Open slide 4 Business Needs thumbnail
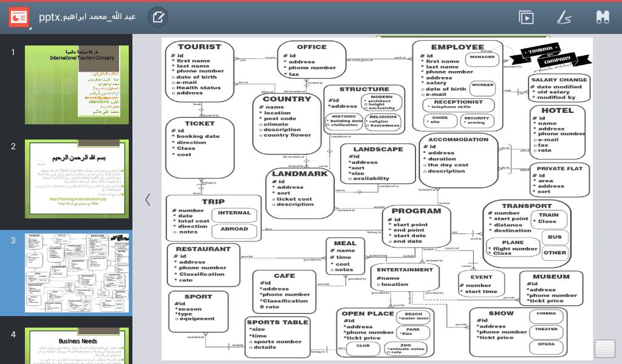This screenshot has height=364, width=622. coord(77,346)
